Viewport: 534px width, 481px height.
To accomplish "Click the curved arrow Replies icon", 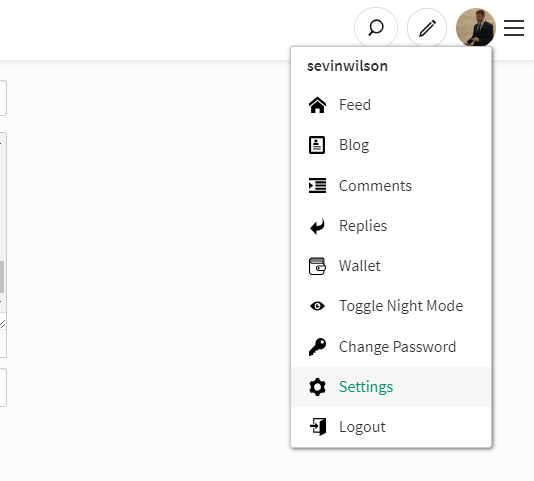I will tap(317, 226).
